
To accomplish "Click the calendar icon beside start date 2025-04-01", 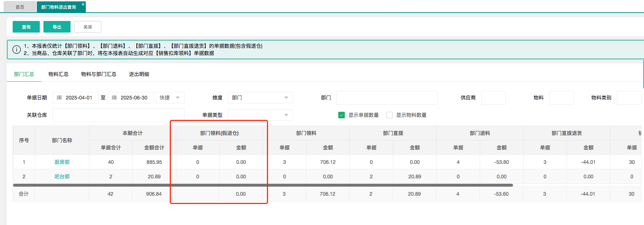I will [x=59, y=98].
